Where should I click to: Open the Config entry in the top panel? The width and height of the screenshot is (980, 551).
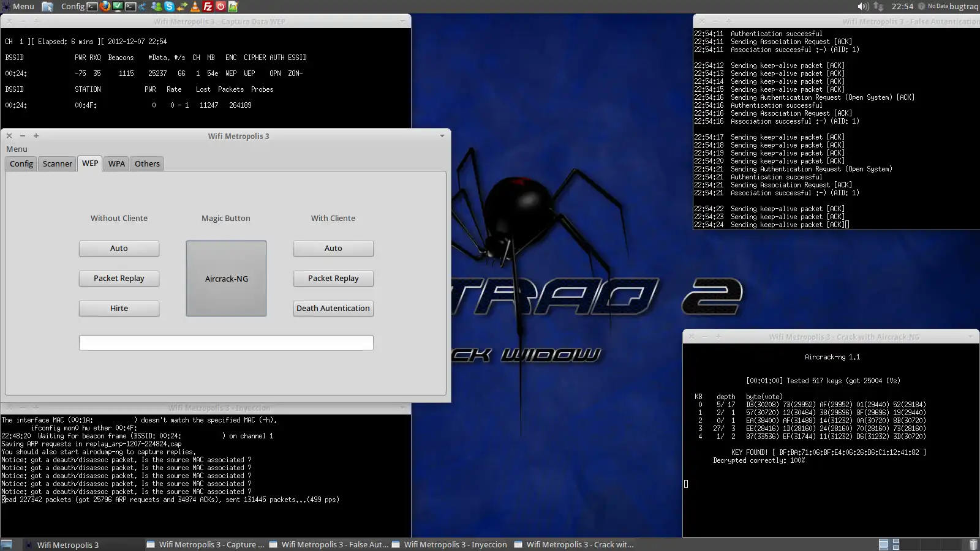[x=72, y=6]
